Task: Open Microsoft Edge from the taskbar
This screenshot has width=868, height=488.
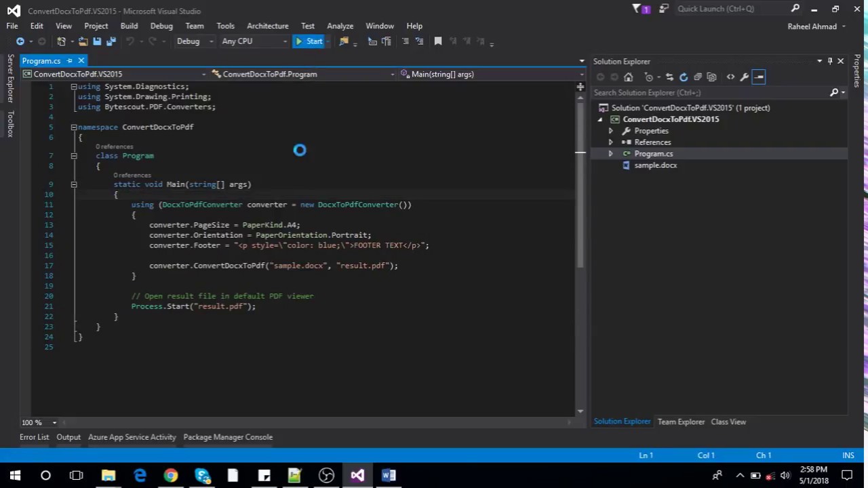Action: point(140,475)
